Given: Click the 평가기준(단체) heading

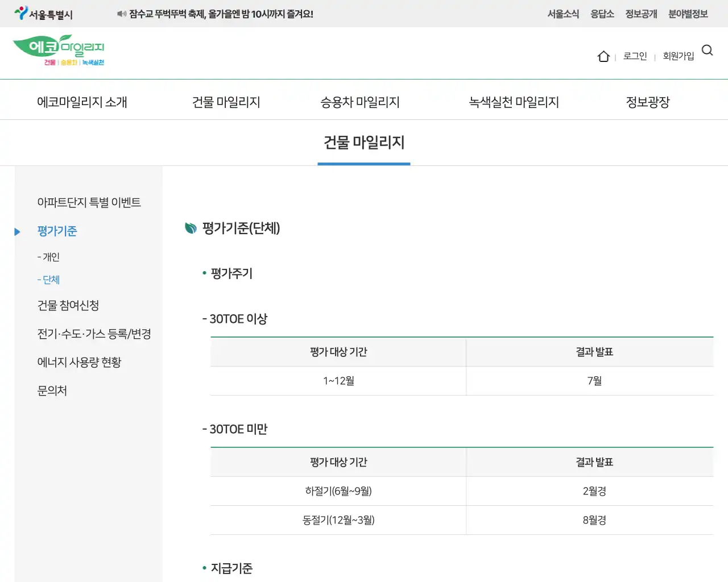Looking at the screenshot, I should 241,228.
